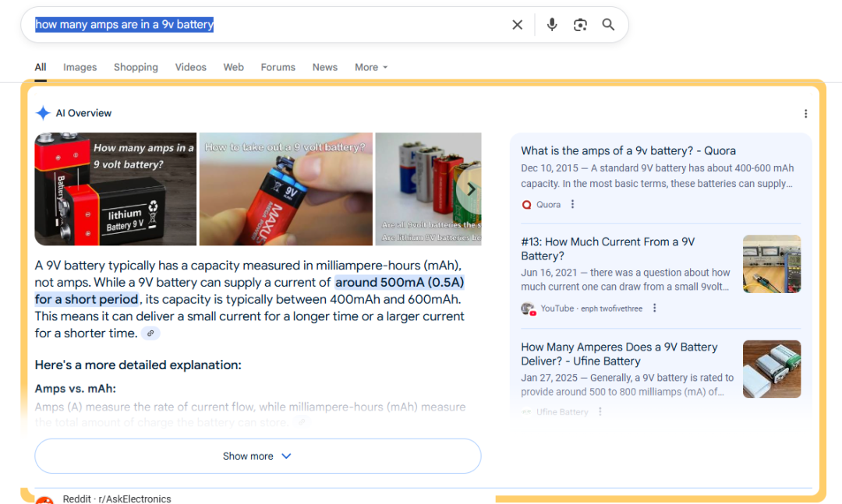Image resolution: width=842 pixels, height=504 pixels.
Task: Open 'How Many Amperes Does a 9V Battery Deliver?' link
Action: tap(619, 354)
